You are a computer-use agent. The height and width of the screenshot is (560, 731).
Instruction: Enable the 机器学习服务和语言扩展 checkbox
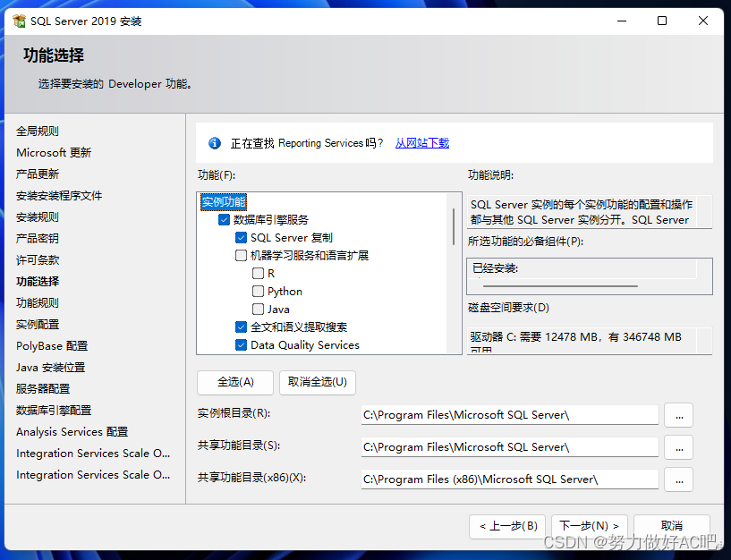click(x=241, y=256)
